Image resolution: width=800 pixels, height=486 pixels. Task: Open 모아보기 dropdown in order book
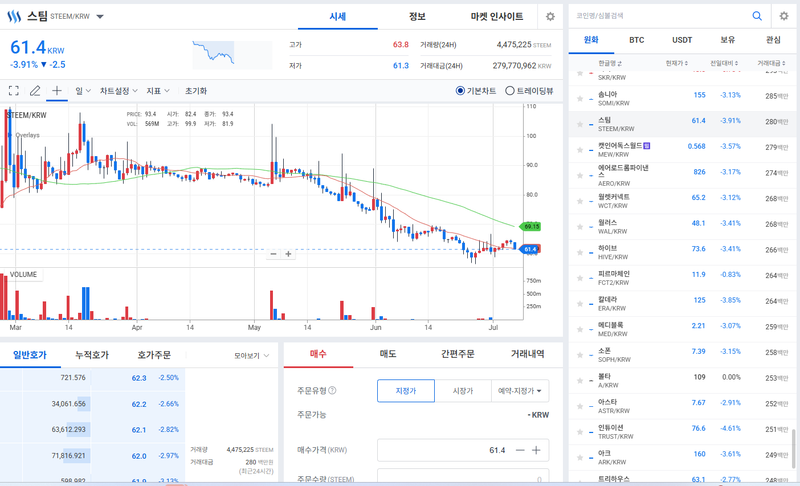tap(252, 355)
